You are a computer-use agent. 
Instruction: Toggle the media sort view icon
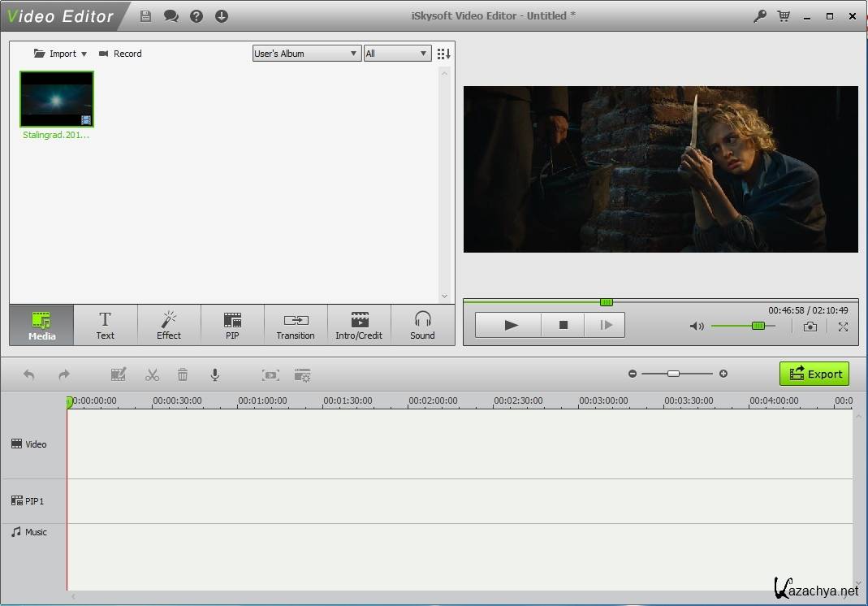443,54
